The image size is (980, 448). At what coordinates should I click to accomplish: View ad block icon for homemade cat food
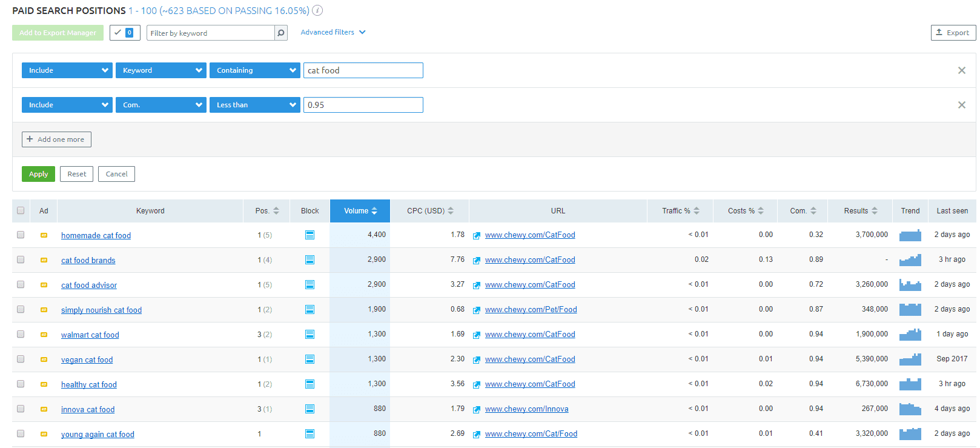pos(310,235)
